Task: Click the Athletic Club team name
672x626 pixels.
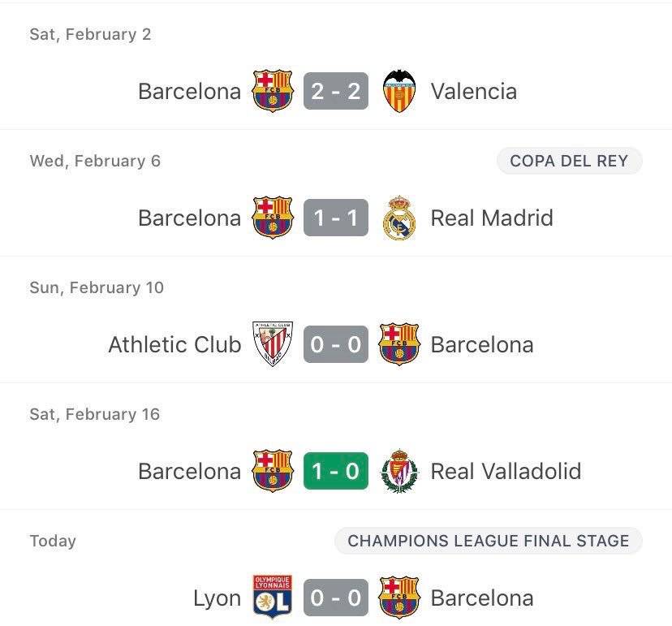Action: pos(174,344)
